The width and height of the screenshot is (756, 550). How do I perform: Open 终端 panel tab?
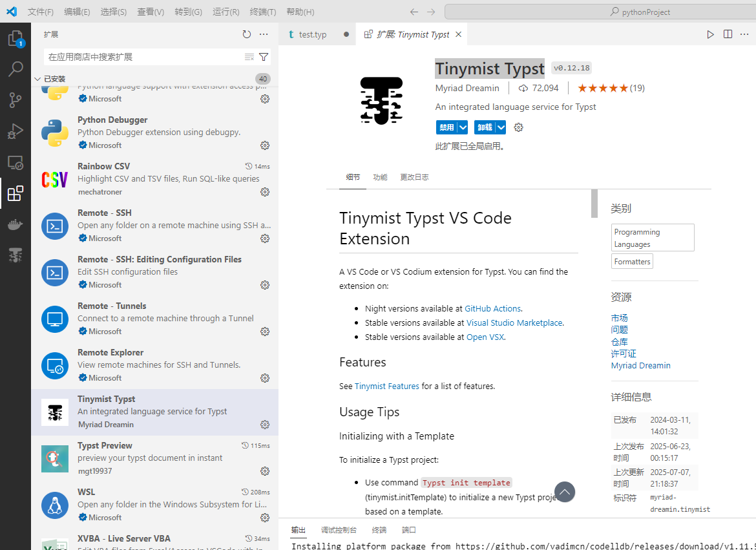coord(379,530)
